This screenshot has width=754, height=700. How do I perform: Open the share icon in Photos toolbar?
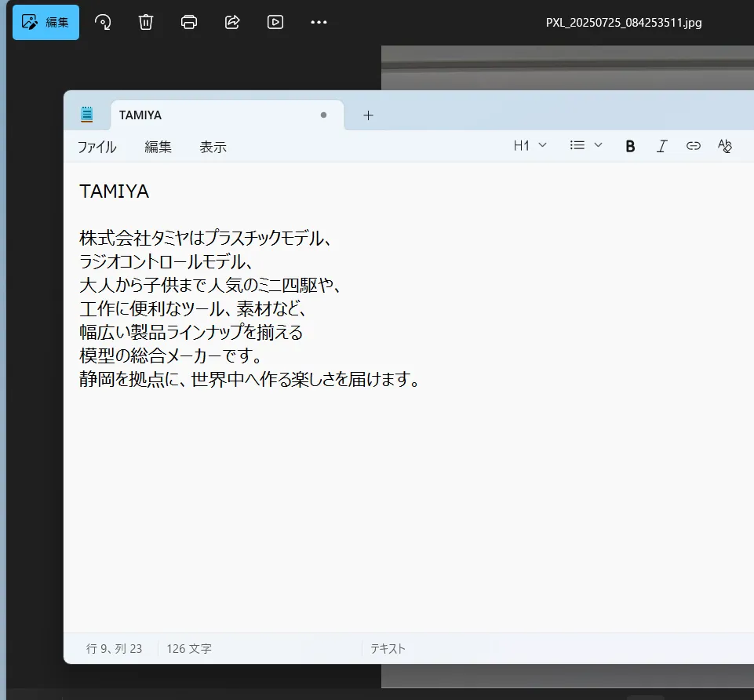coord(232,22)
